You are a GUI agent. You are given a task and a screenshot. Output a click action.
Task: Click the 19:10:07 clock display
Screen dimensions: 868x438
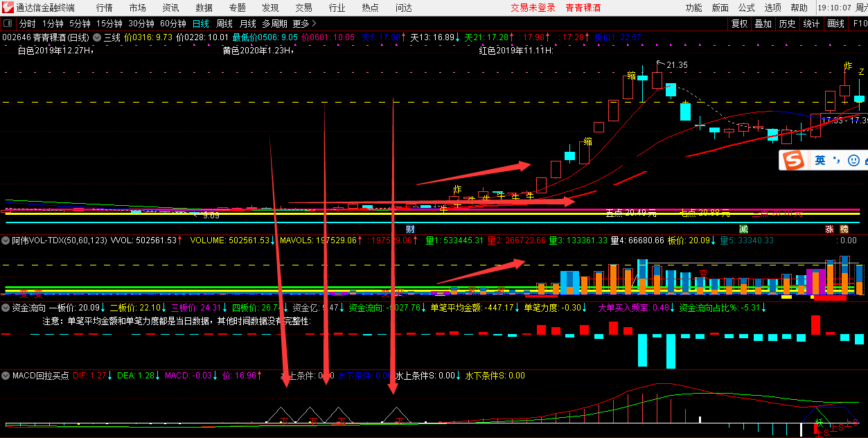point(835,8)
